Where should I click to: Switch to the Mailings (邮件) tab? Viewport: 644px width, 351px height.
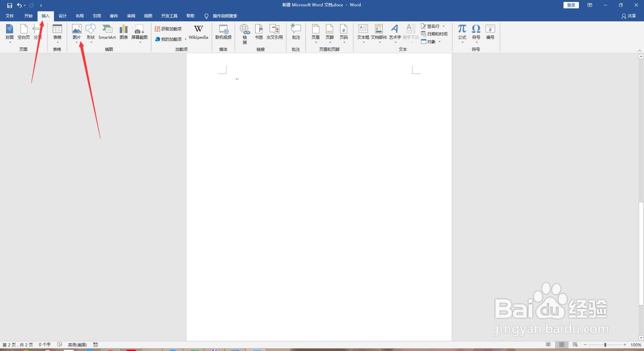(x=114, y=16)
